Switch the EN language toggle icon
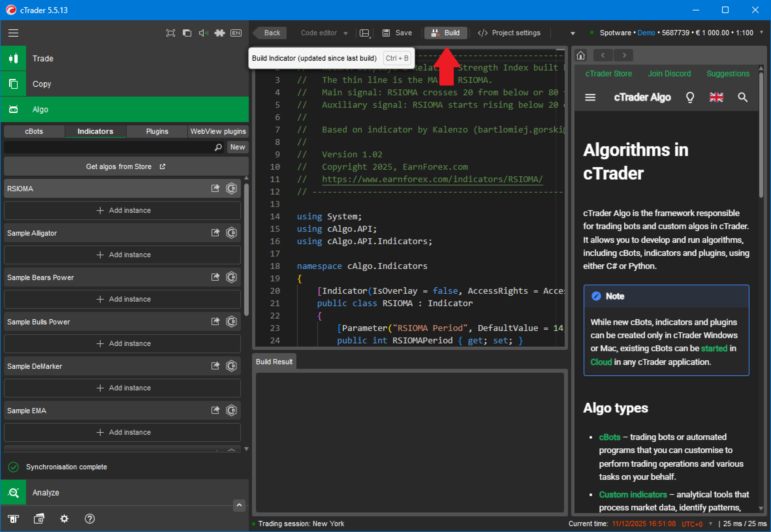 coord(236,33)
